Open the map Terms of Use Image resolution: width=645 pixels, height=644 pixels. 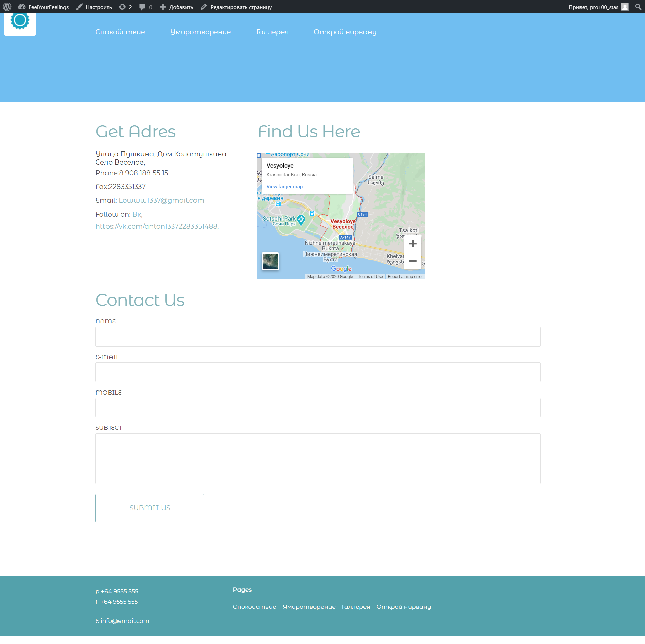[x=370, y=277]
